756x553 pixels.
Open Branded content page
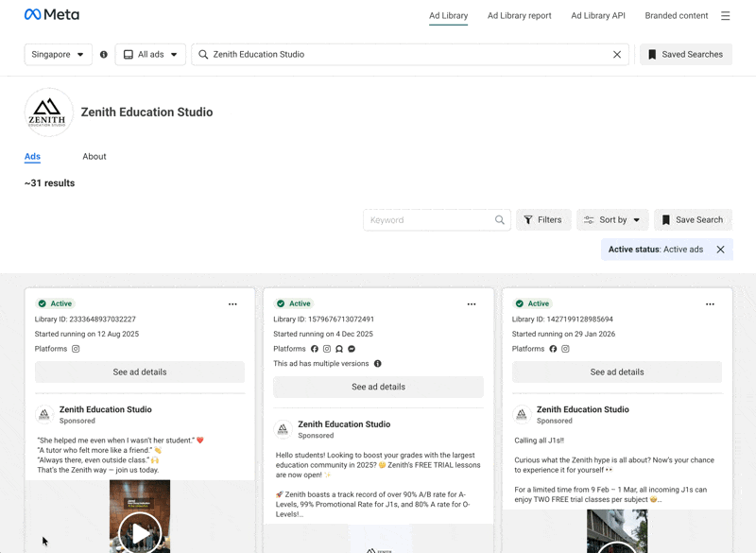[x=677, y=15]
